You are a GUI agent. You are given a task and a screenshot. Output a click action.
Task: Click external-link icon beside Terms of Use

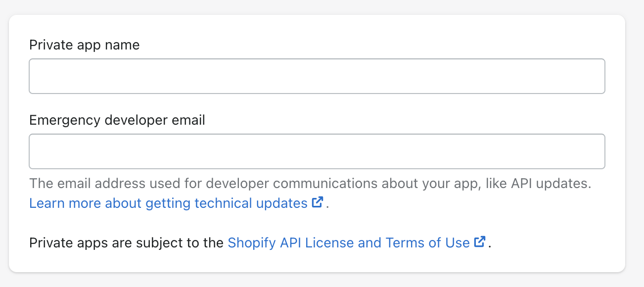point(480,242)
